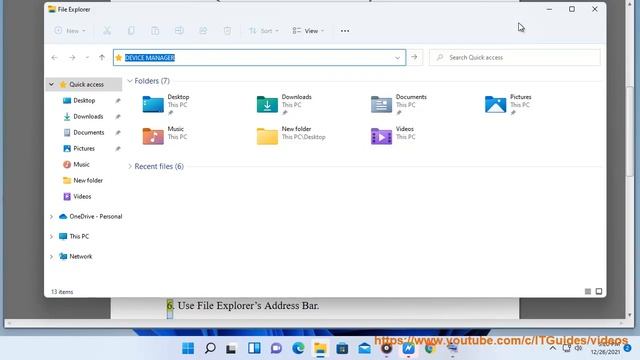Open the View dropdown
Screen dimensions: 640x360
(x=308, y=31)
